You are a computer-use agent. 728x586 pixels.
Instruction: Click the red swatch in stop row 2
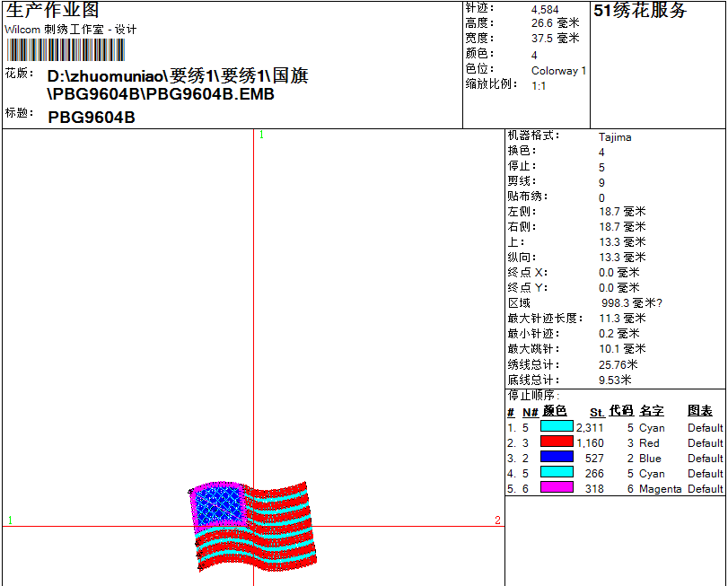click(557, 442)
